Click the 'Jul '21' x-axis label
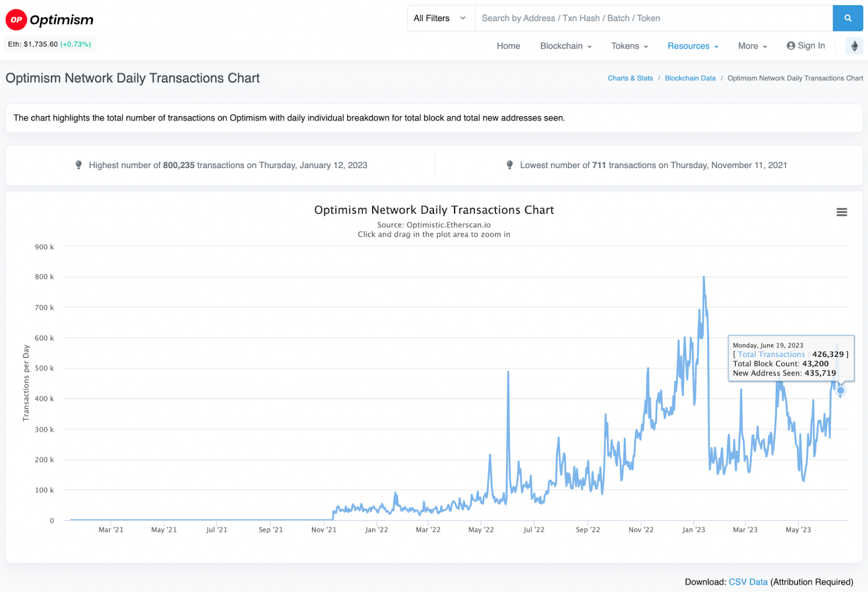The width and height of the screenshot is (868, 592). coord(216,530)
